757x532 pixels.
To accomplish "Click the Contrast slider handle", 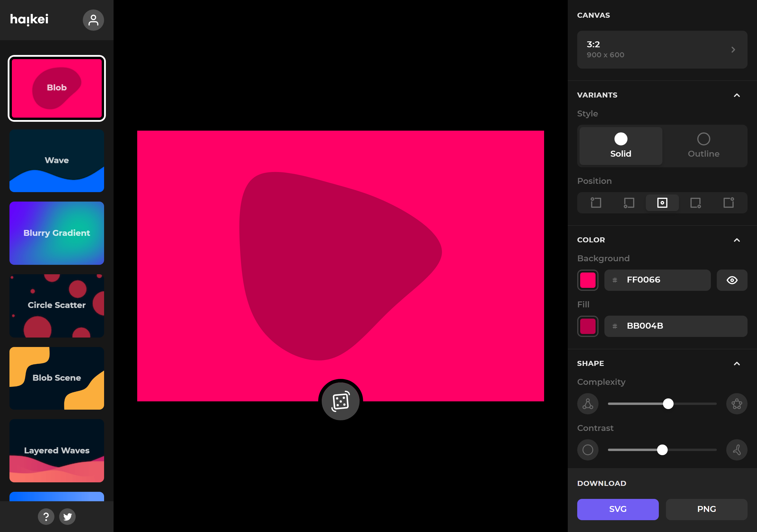I will pyautogui.click(x=662, y=450).
